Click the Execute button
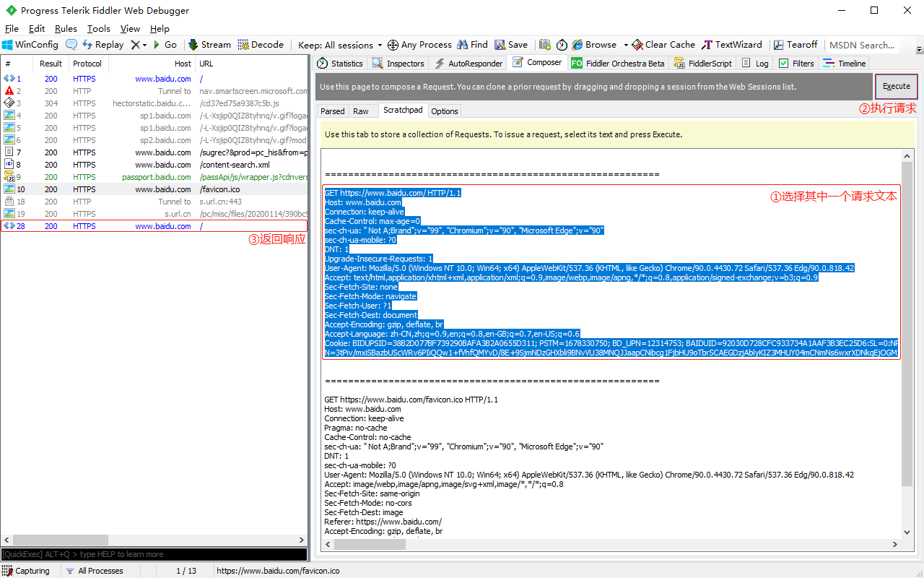 click(897, 86)
